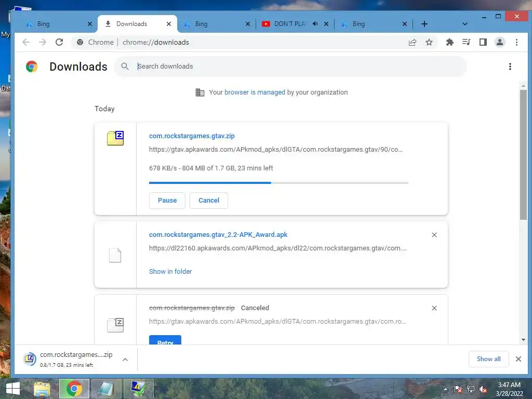Bookmark this page with the star icon
The height and width of the screenshot is (399, 532).
click(429, 42)
